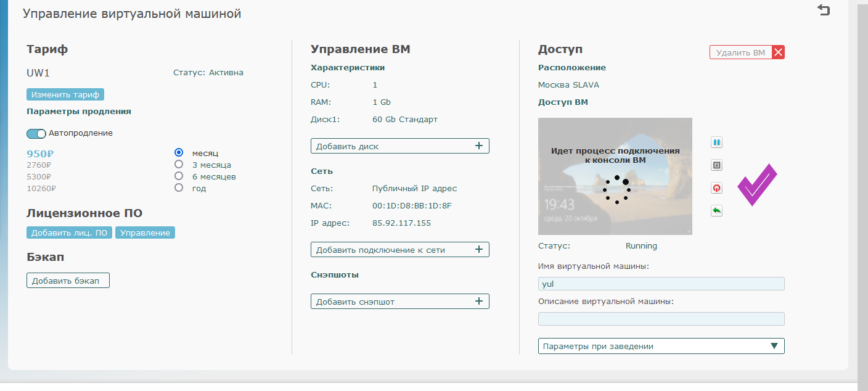Toggle the Автопродление switch

36,133
